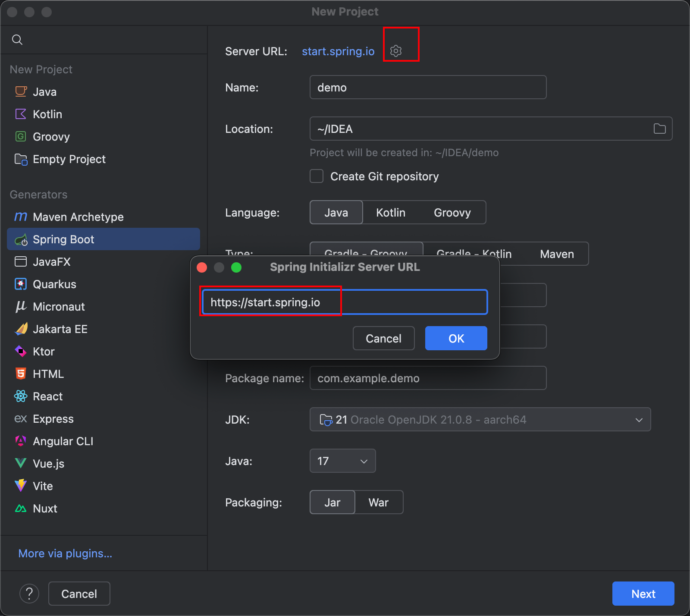Image resolution: width=690 pixels, height=616 pixels.
Task: Open More via plugins link
Action: point(65,553)
